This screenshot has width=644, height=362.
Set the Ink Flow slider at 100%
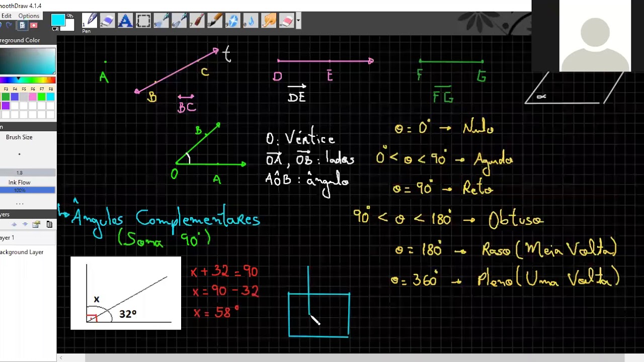click(28, 190)
